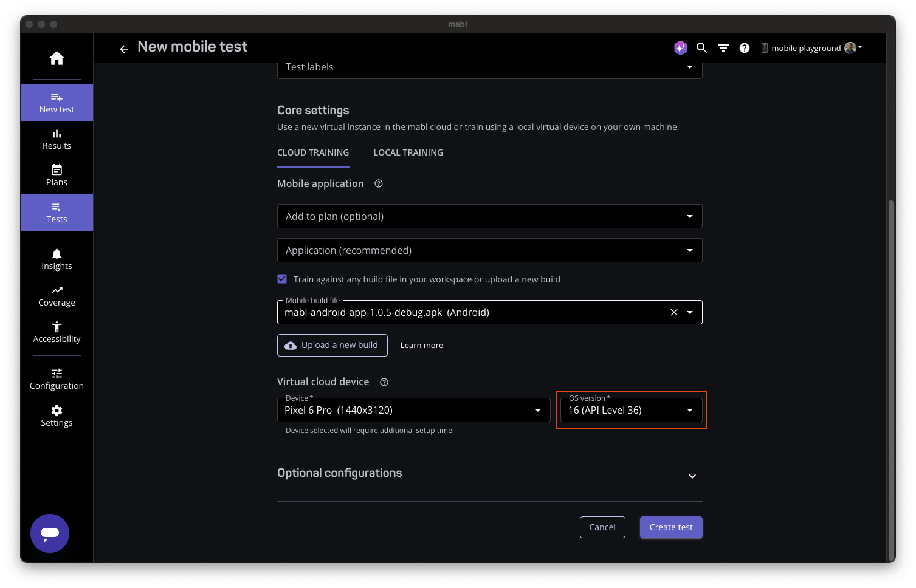Click help icon next to Virtual cloud device
916x588 pixels.
click(384, 382)
